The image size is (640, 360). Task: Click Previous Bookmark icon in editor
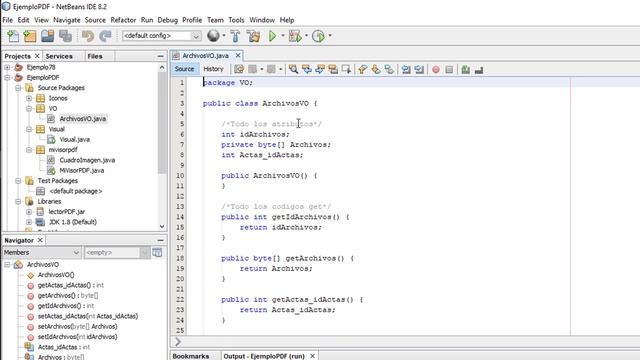pos(362,69)
